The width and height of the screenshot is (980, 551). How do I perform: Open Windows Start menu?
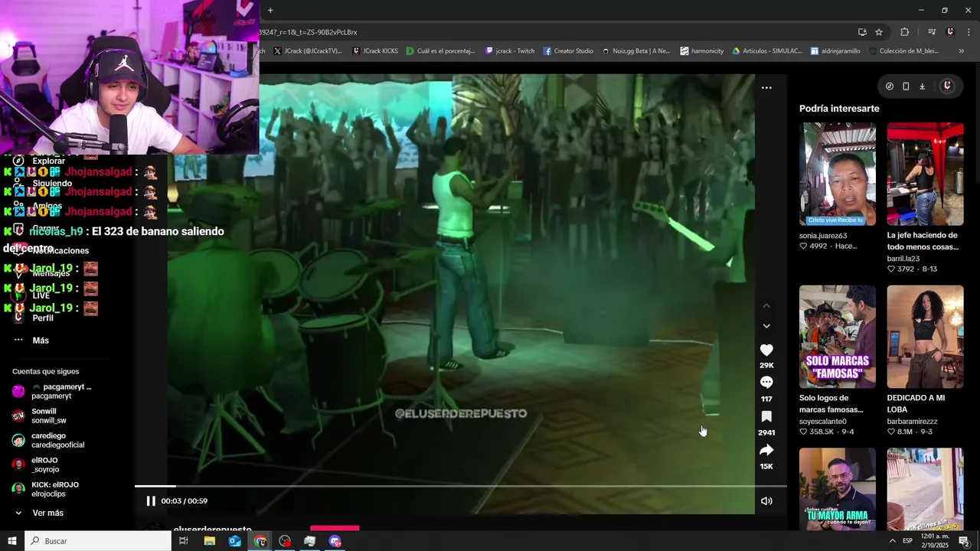coord(12,541)
